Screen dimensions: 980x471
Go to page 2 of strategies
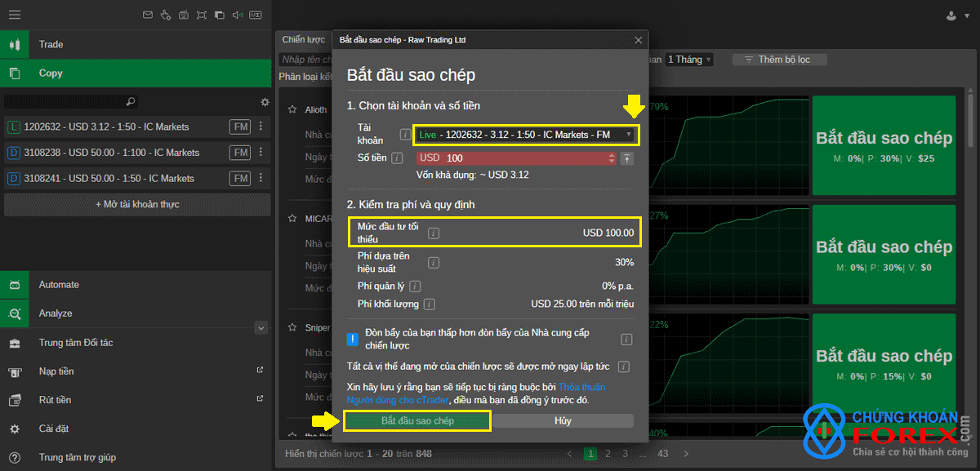coord(608,454)
